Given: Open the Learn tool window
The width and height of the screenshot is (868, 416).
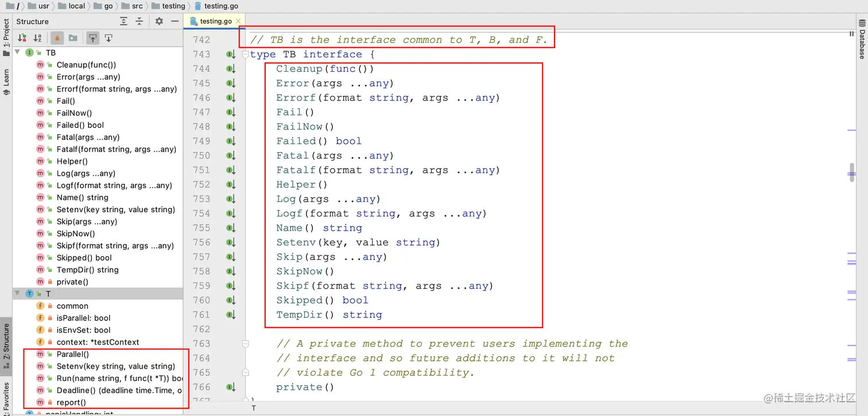Looking at the screenshot, I should 6,81.
